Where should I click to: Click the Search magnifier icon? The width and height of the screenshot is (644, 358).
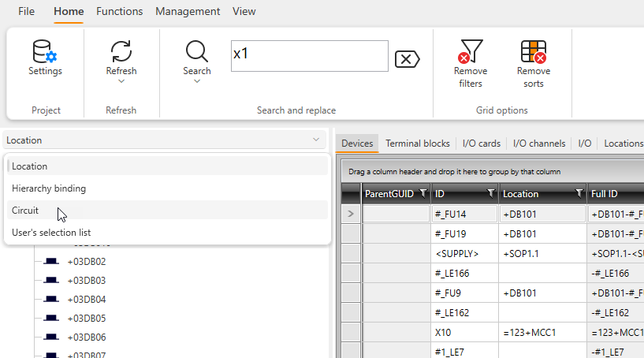(x=197, y=53)
